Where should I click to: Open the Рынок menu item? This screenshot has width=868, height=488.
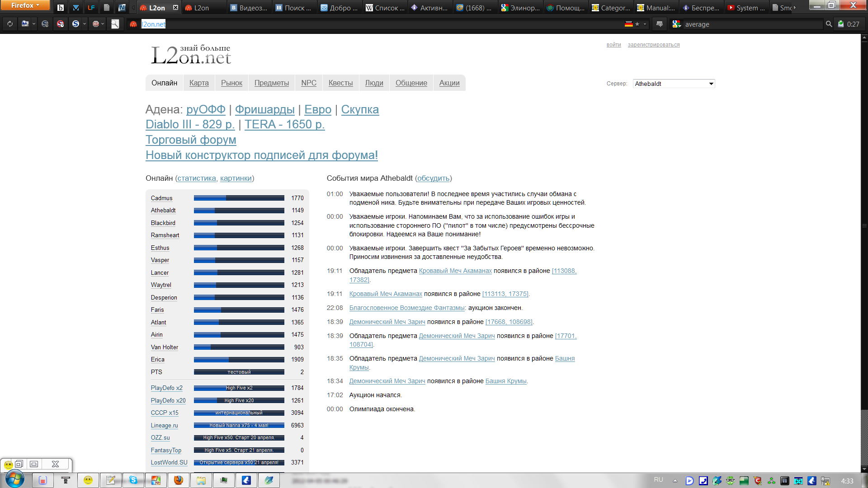pos(231,83)
